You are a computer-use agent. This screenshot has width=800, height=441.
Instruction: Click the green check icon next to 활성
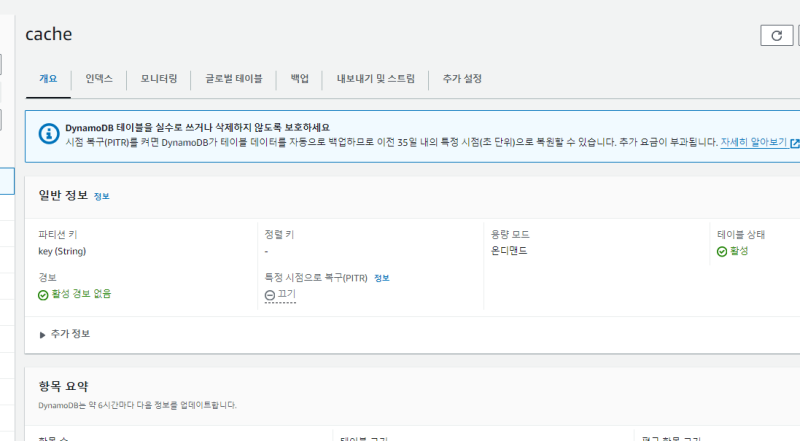(x=722, y=251)
